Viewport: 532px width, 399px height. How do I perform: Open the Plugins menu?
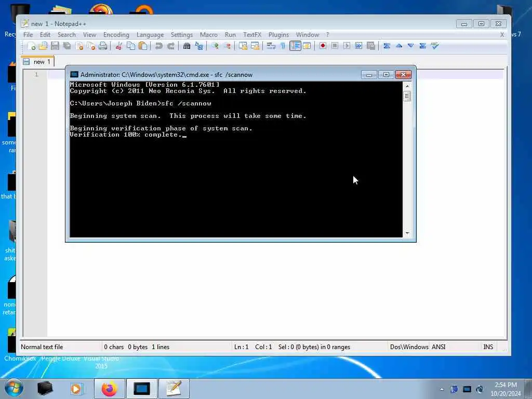pos(278,35)
